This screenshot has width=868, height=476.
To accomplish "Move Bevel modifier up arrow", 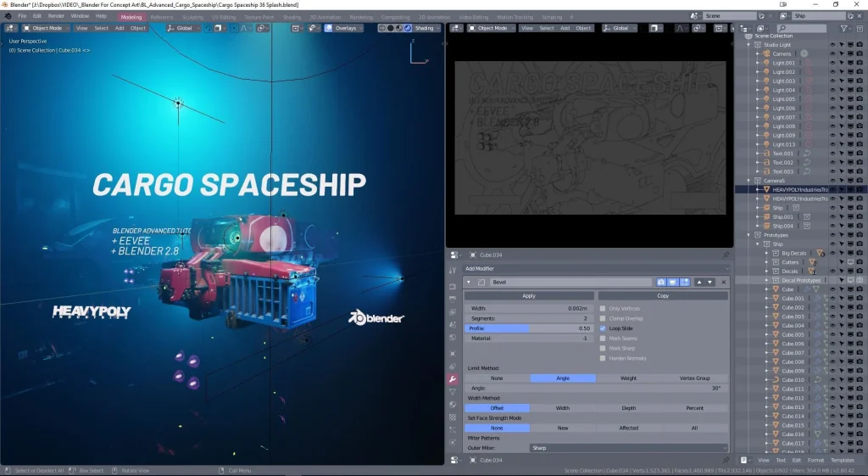I will tap(699, 282).
